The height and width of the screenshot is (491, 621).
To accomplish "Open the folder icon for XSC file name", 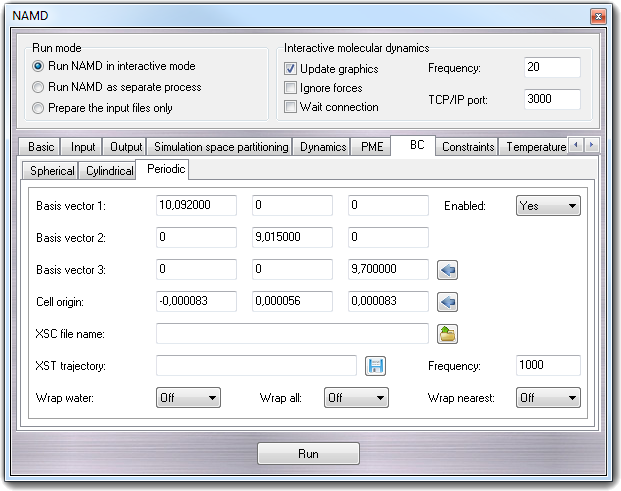I will (x=447, y=334).
